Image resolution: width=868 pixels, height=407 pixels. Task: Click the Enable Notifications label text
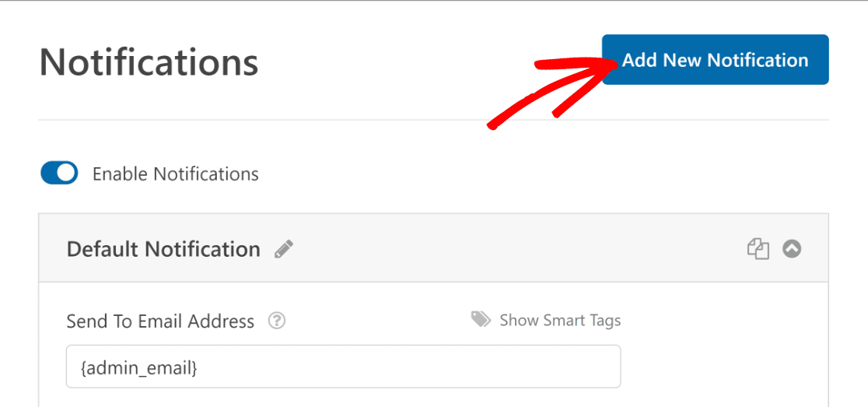coord(176,174)
